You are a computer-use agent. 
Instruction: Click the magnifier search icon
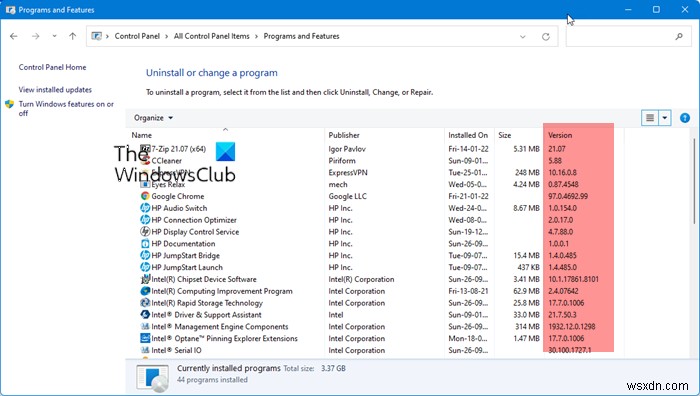tap(679, 37)
